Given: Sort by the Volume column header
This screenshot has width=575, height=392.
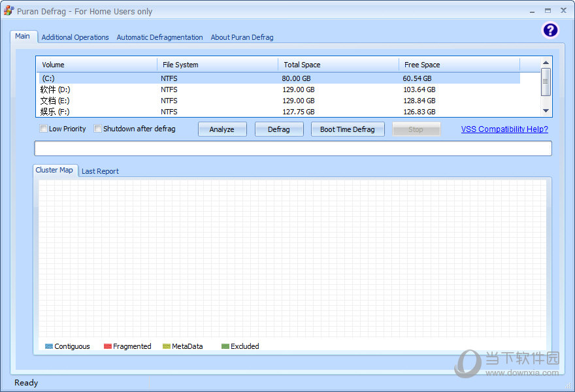Looking at the screenshot, I should point(97,65).
